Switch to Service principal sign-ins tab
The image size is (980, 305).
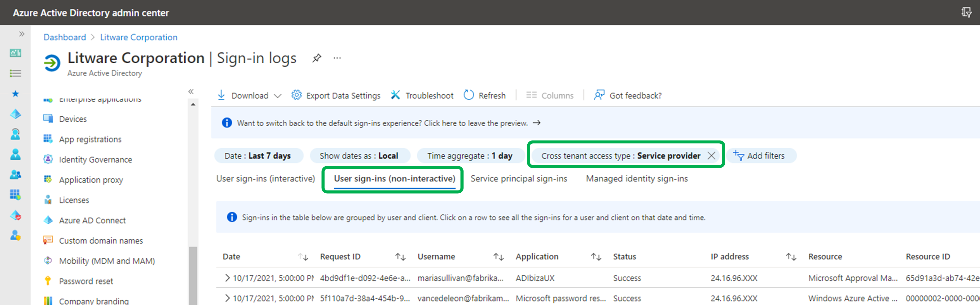coord(519,179)
